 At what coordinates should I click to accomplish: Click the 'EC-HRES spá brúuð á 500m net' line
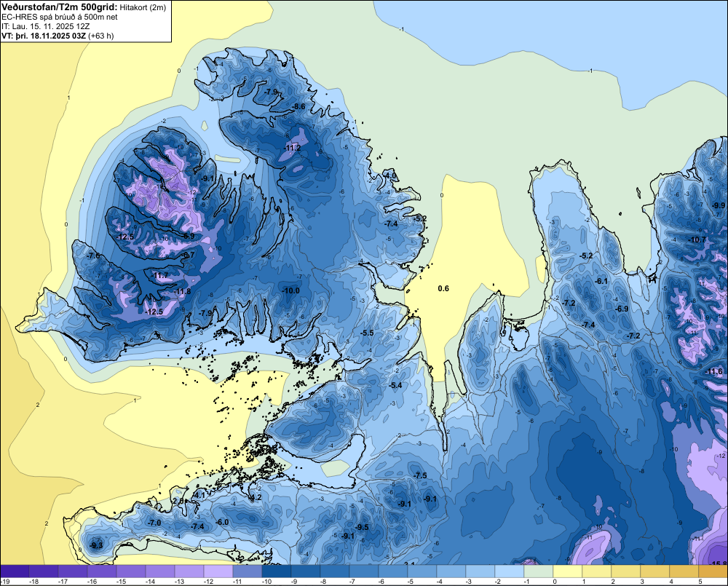click(x=60, y=17)
